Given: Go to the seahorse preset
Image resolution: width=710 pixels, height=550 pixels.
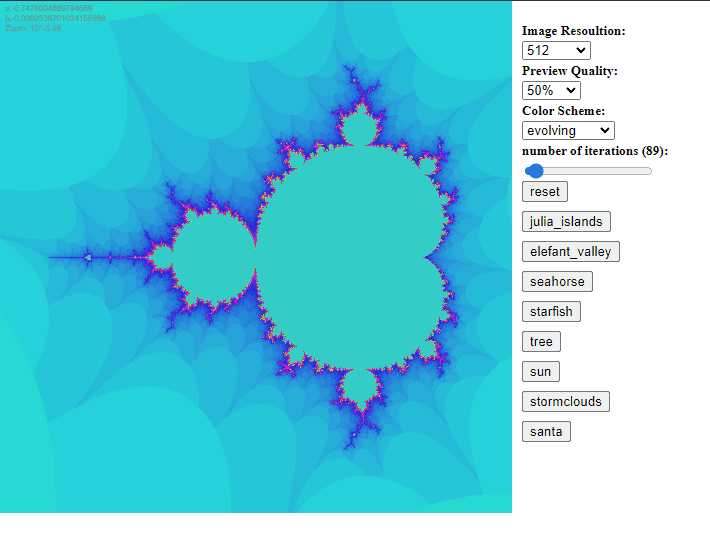Looking at the screenshot, I should click(x=557, y=282).
